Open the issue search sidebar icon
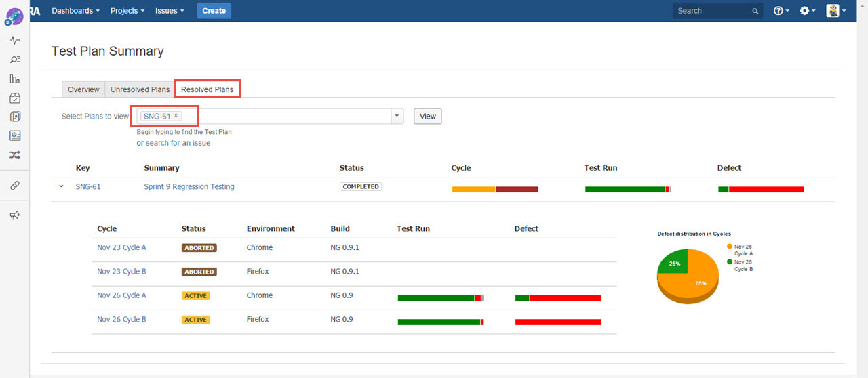 (x=15, y=60)
